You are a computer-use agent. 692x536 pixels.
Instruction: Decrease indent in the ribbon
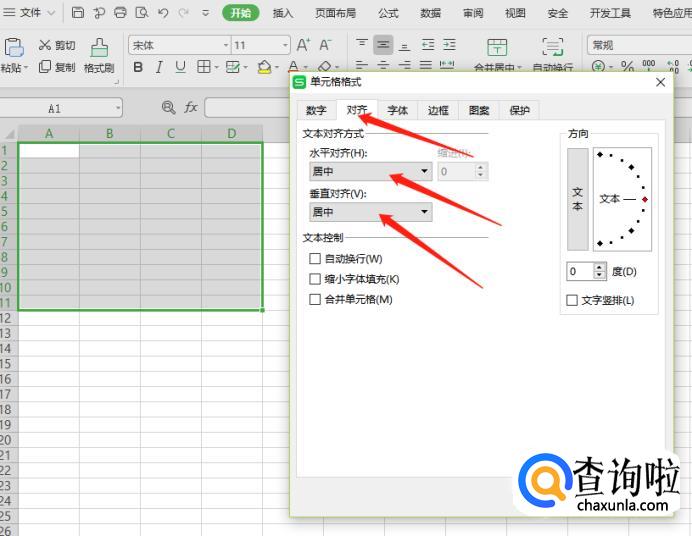pyautogui.click(x=428, y=45)
